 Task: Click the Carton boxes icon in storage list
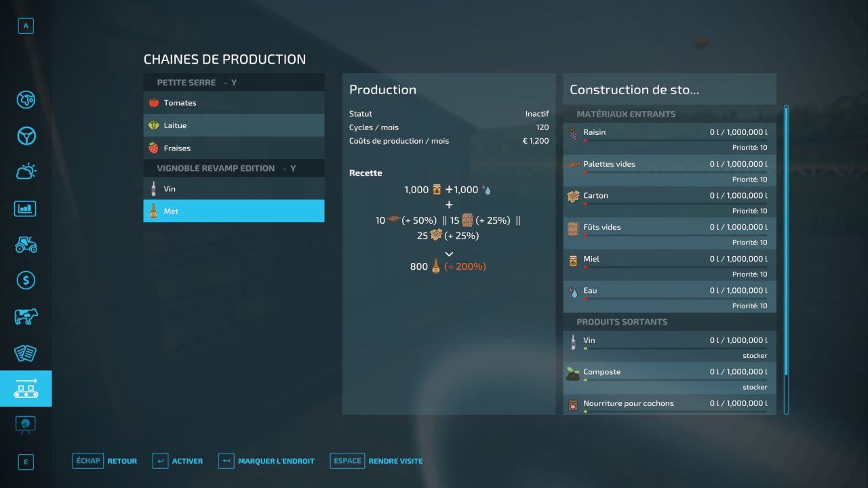click(x=573, y=197)
